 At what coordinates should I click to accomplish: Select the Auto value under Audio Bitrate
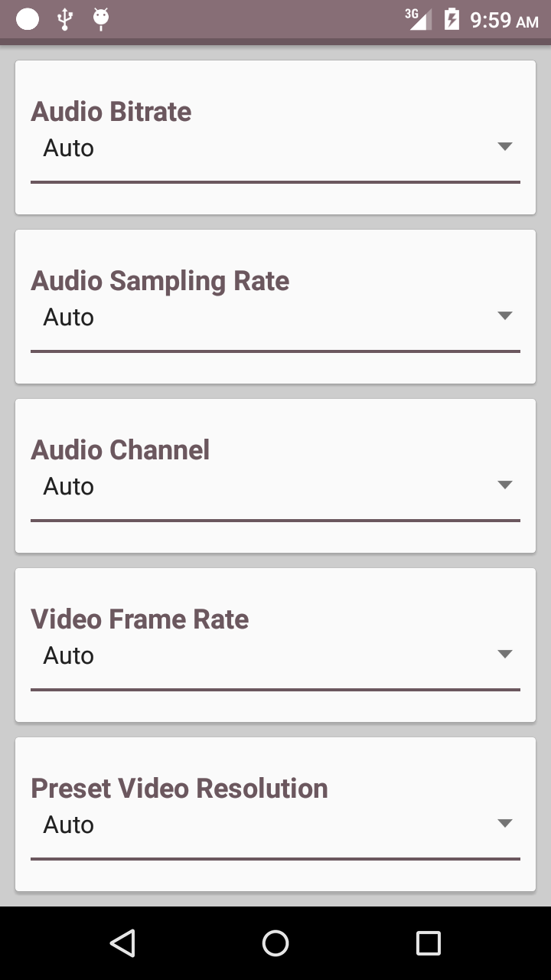point(69,148)
